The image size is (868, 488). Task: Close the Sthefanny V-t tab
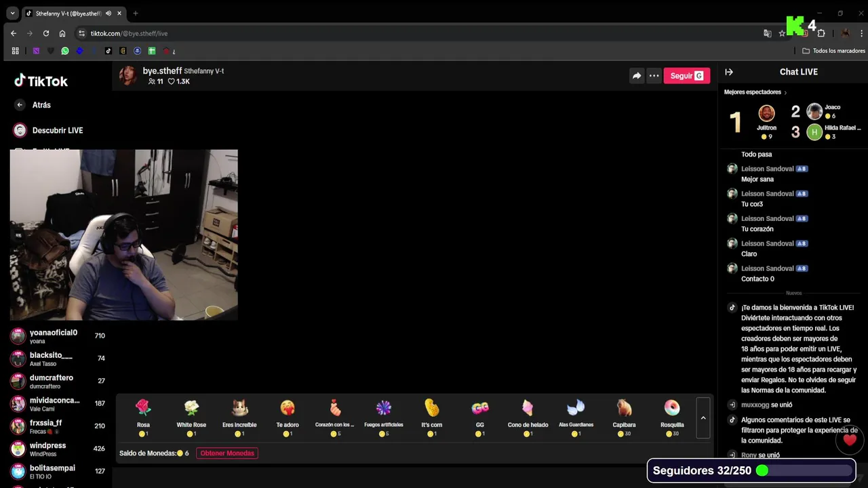[120, 13]
